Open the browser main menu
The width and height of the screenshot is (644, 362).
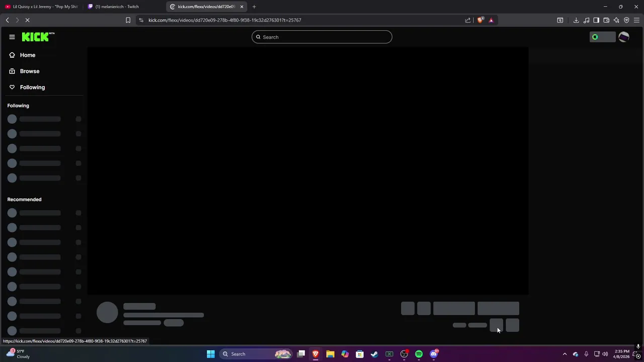tap(636, 20)
